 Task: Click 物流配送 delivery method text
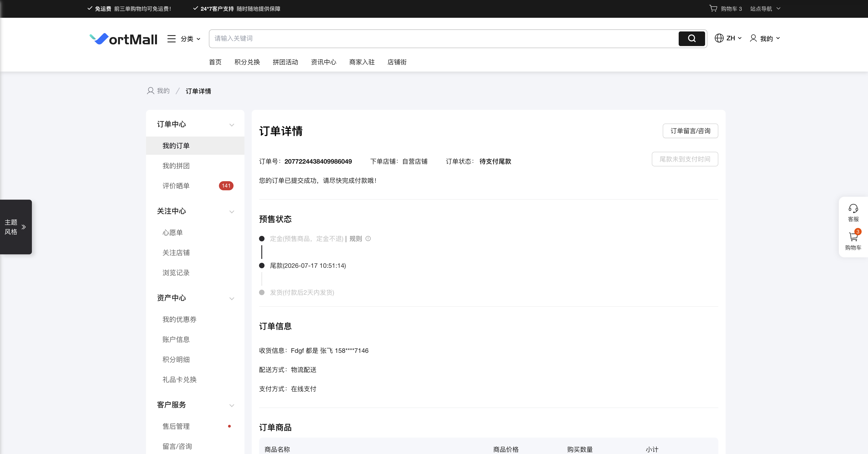click(304, 370)
